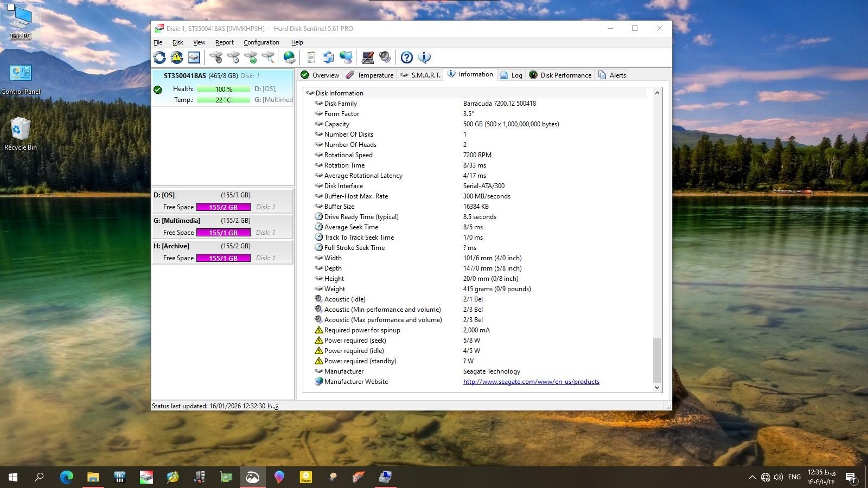Open the Configuration menu
Viewport: 868px width, 488px height.
[x=261, y=42]
